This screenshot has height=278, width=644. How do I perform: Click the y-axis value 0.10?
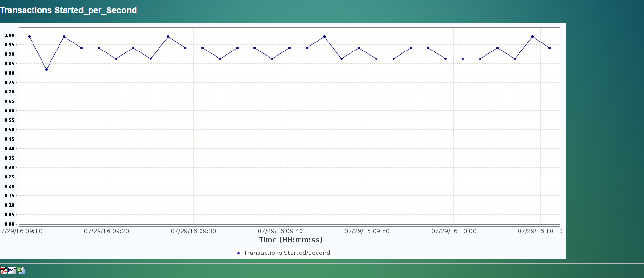pos(9,205)
